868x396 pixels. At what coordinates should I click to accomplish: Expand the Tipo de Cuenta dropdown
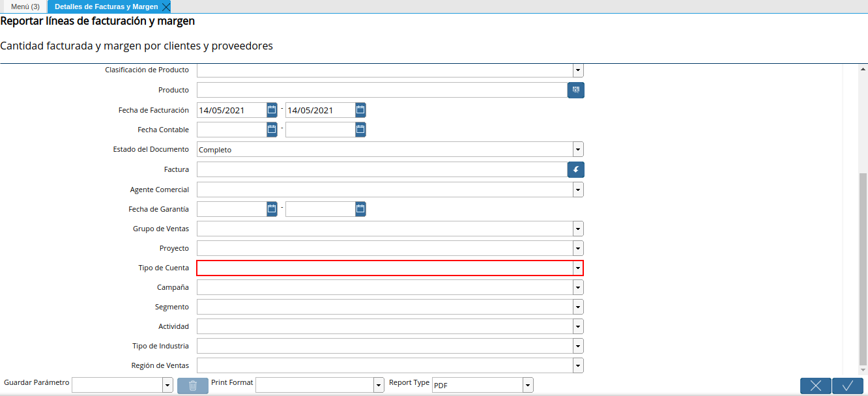click(x=578, y=268)
